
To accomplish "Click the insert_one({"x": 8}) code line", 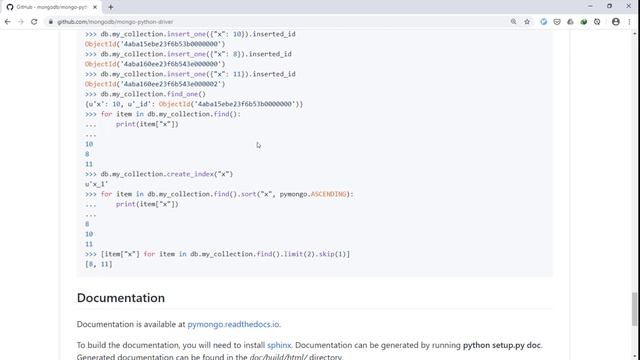I will tap(188, 54).
